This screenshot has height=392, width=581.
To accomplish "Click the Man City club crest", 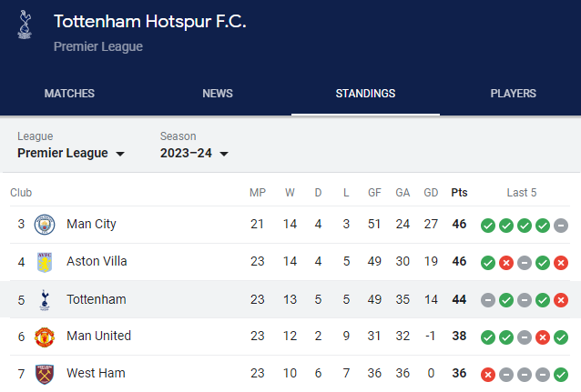I will [45, 225].
